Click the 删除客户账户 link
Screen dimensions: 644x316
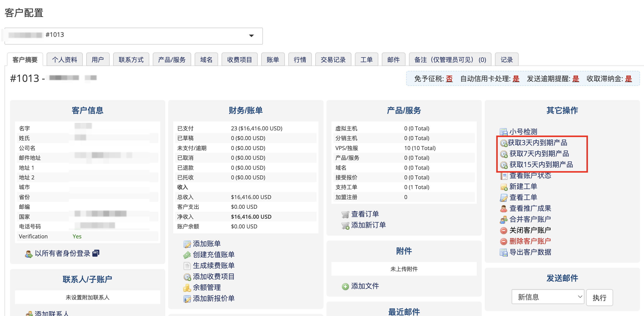tap(530, 241)
